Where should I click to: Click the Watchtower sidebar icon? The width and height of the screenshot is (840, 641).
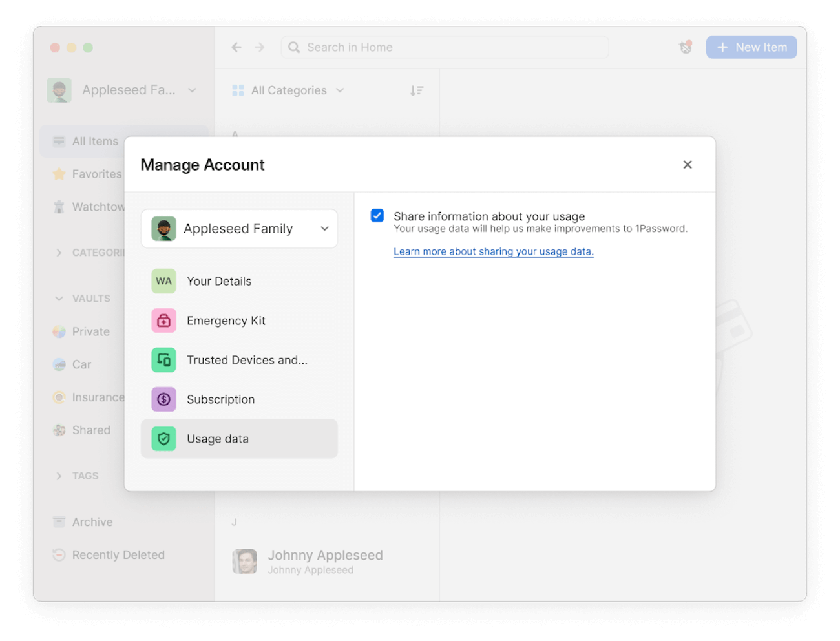click(59, 207)
